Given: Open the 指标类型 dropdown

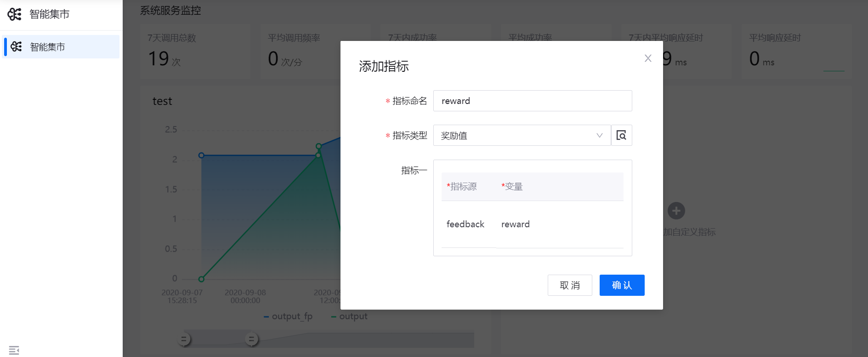Looking at the screenshot, I should (x=522, y=136).
